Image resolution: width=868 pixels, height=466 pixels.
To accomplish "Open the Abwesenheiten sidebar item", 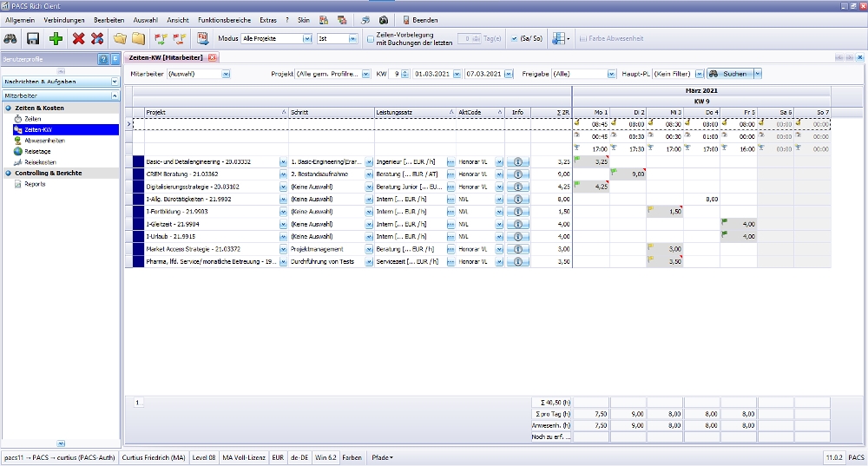I will pos(43,140).
